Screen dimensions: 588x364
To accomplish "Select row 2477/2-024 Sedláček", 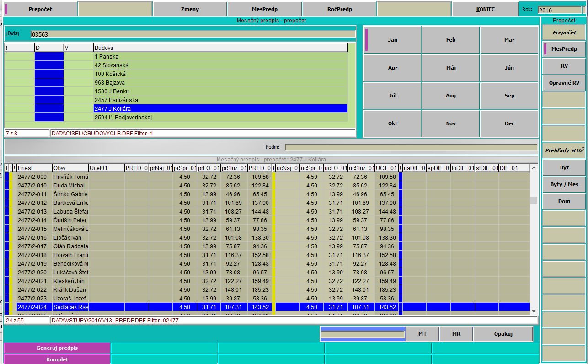I will [267, 307].
